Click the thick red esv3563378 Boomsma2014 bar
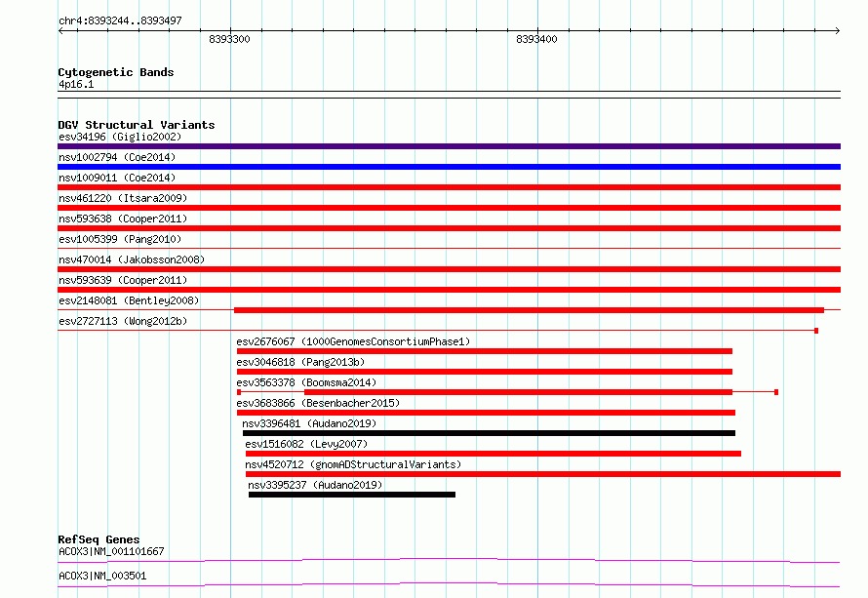 click(x=518, y=392)
